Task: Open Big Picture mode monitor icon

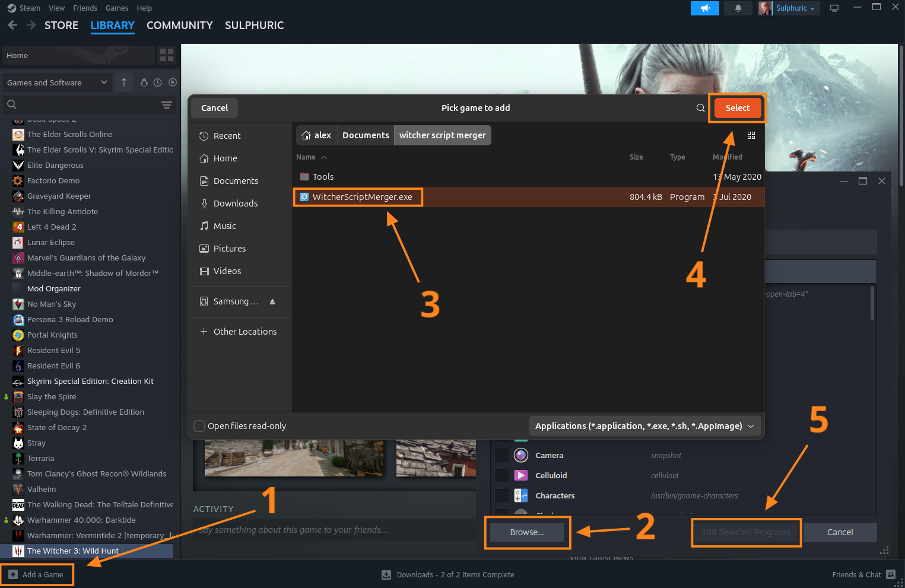Action: click(x=834, y=8)
